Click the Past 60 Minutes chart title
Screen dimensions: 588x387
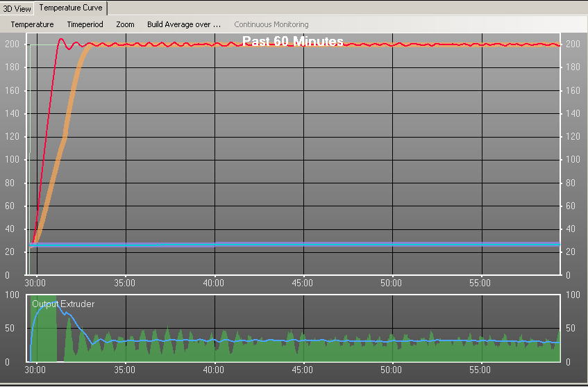(x=292, y=42)
